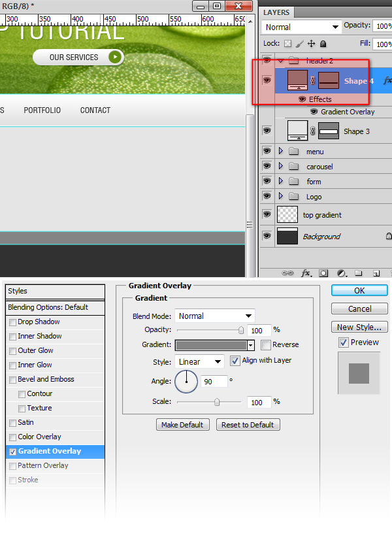Click the OK button
The width and height of the screenshot is (392, 549).
tap(359, 291)
